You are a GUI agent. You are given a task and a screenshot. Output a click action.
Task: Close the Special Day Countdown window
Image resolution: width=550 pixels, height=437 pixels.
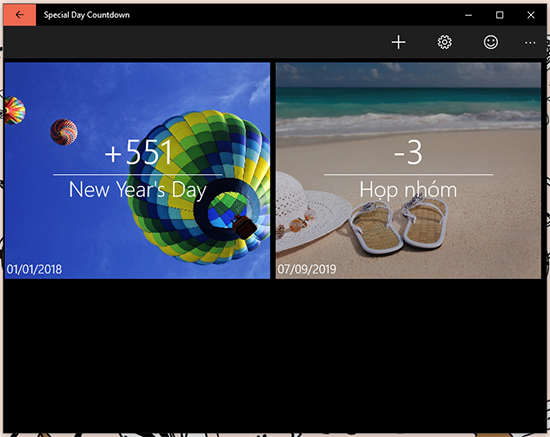pyautogui.click(x=531, y=15)
